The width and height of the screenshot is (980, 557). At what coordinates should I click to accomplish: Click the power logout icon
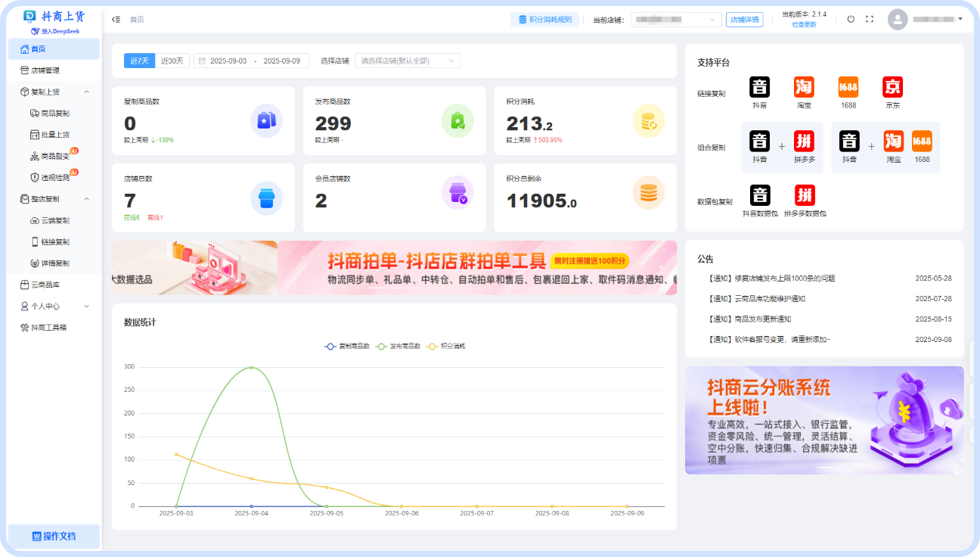851,20
